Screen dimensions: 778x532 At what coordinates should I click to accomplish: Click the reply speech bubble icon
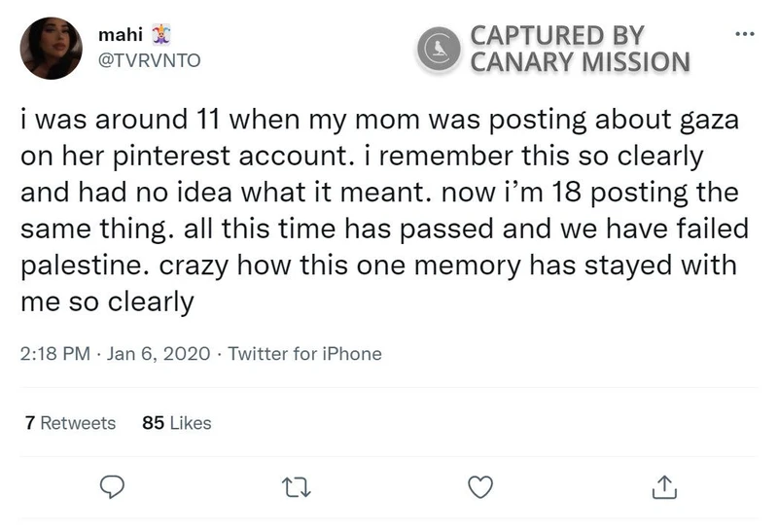112,485
